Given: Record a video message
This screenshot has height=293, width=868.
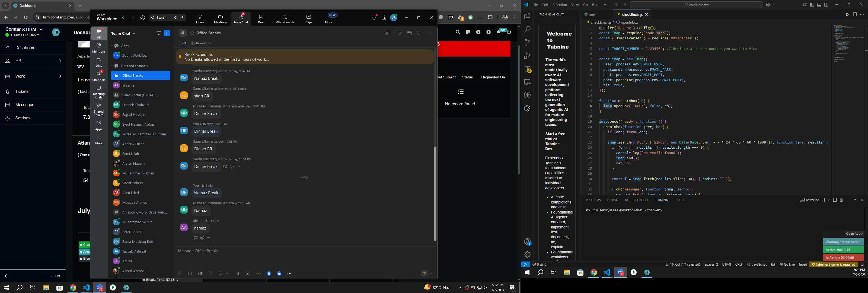Looking at the screenshot, I should [x=248, y=273].
